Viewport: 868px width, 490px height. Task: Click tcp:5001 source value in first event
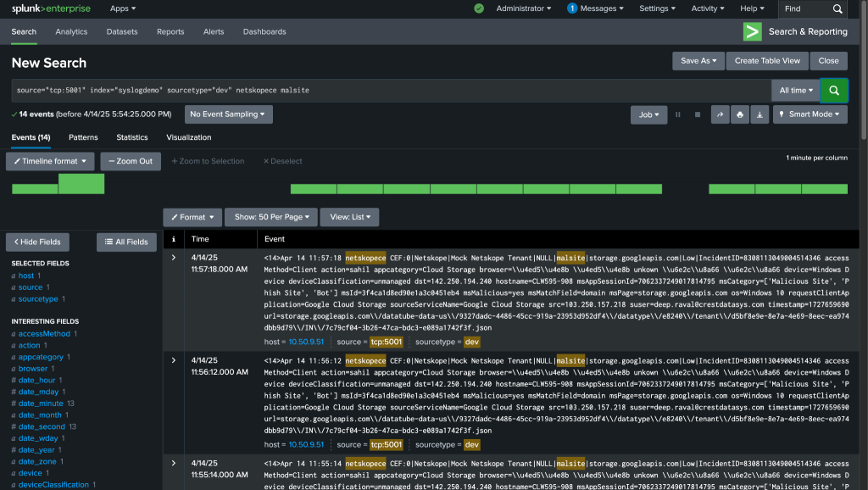point(387,342)
